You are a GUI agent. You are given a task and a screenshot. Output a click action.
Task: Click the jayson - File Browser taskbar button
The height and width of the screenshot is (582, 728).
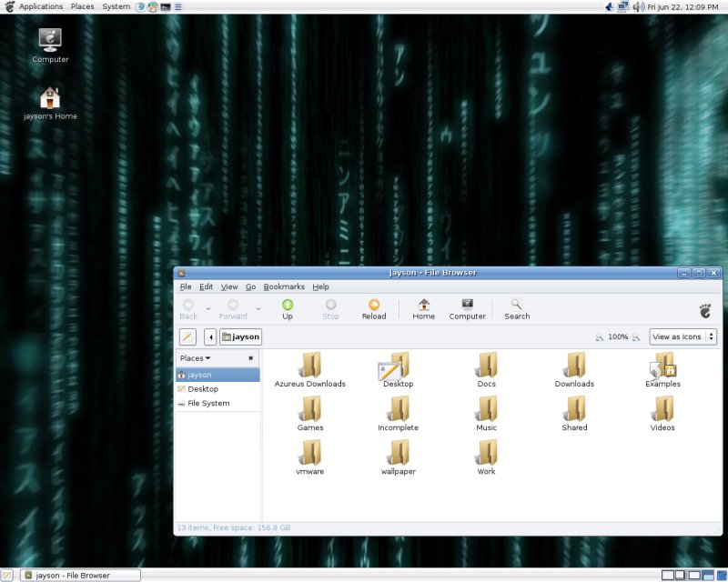(80, 576)
